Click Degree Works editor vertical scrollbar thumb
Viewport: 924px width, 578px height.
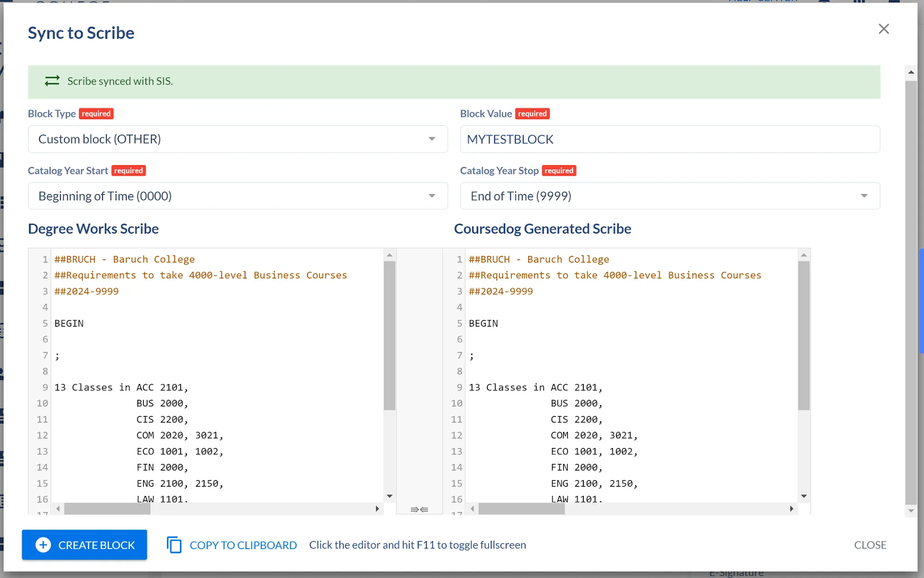pyautogui.click(x=390, y=335)
